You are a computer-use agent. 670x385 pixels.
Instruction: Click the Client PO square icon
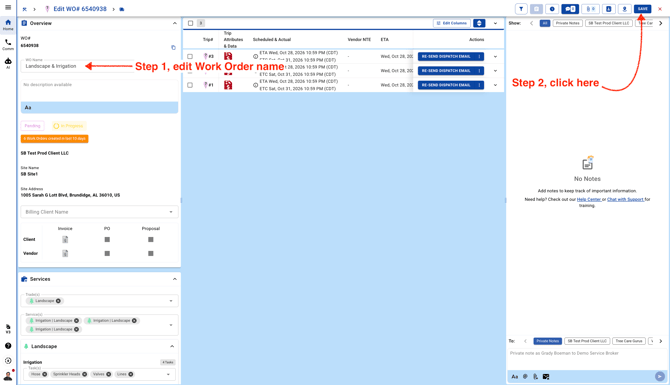click(107, 240)
